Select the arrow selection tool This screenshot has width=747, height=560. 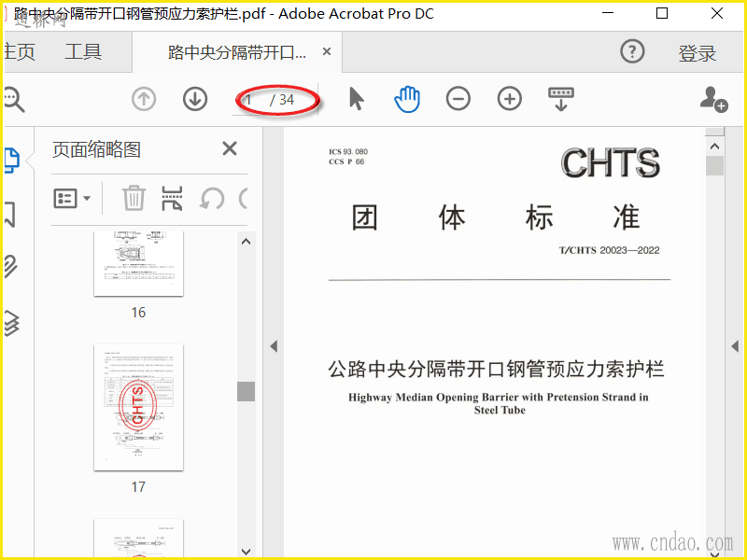356,99
